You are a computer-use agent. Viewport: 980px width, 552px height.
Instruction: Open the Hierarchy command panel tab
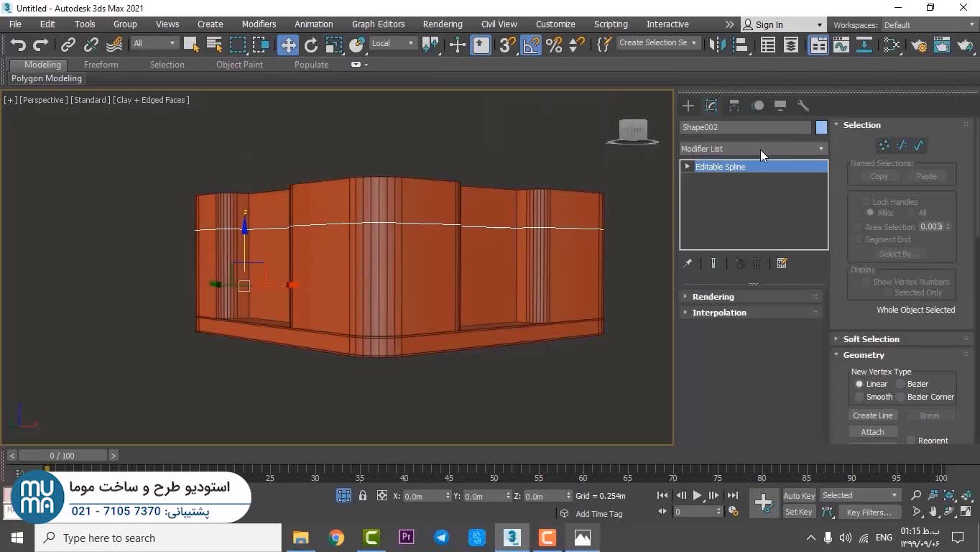[x=734, y=106]
